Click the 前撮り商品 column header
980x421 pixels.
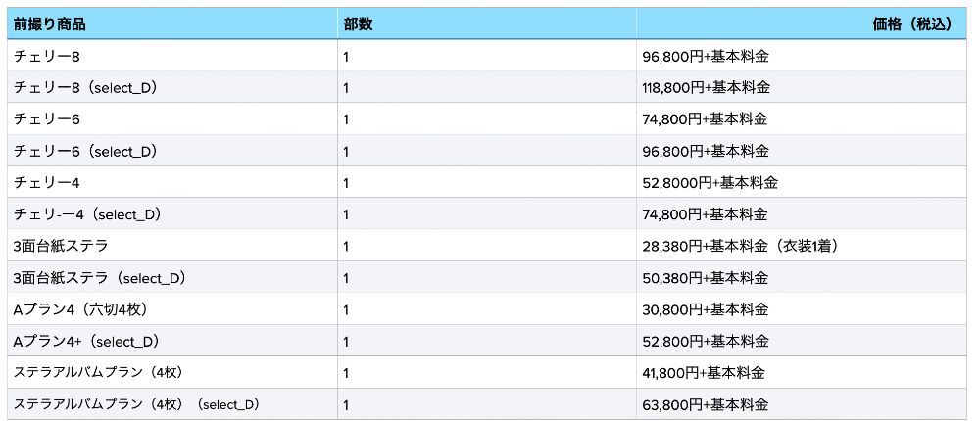[48, 23]
